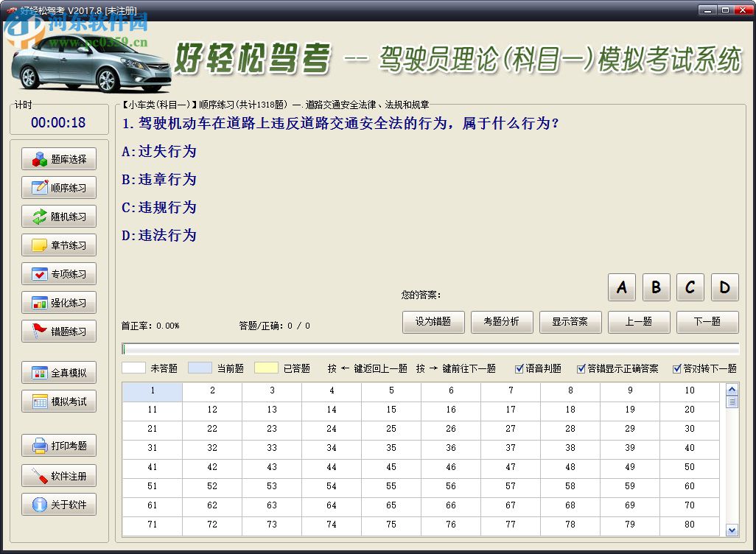Jump to question 25 in the grid
The height and width of the screenshot is (554, 756).
click(391, 428)
